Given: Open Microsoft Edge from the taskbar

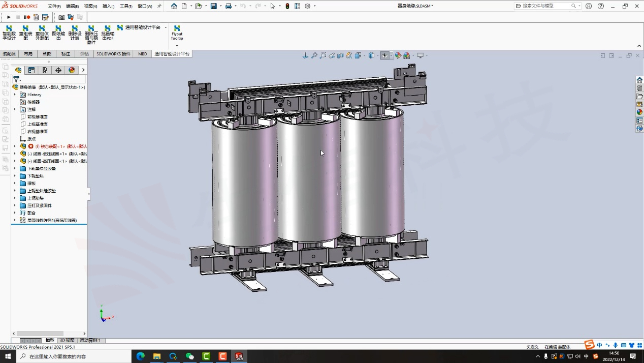Looking at the screenshot, I should click(141, 356).
